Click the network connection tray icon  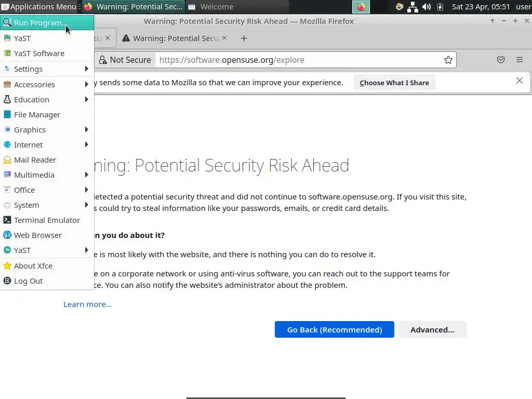(x=413, y=7)
